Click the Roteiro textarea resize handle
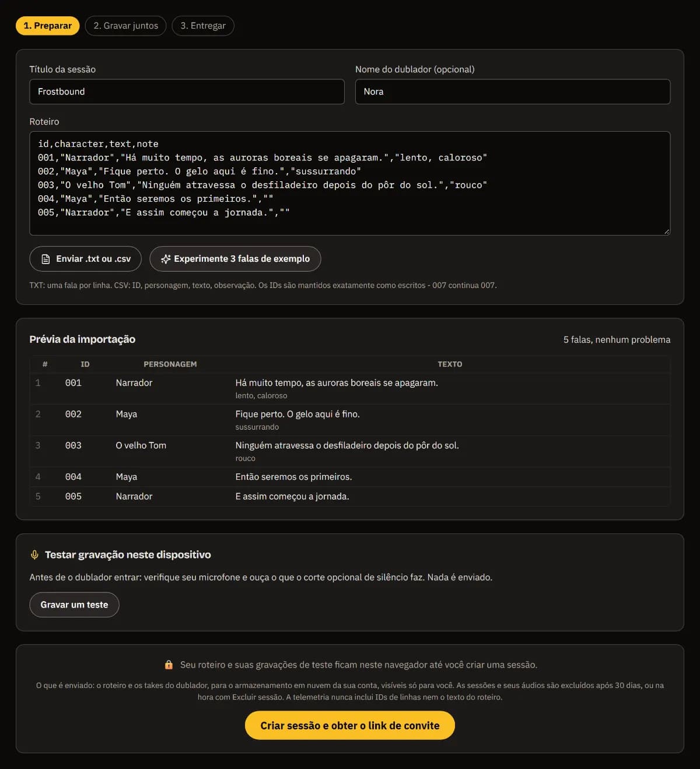 pyautogui.click(x=667, y=231)
